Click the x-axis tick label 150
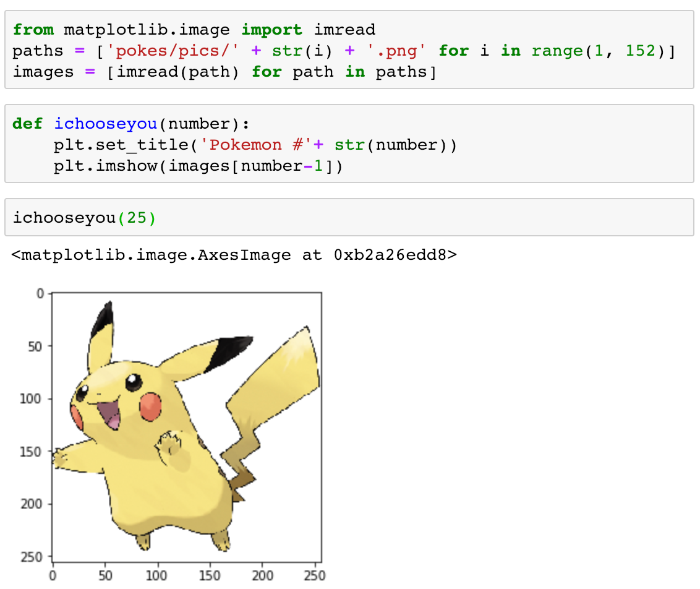 tap(210, 575)
